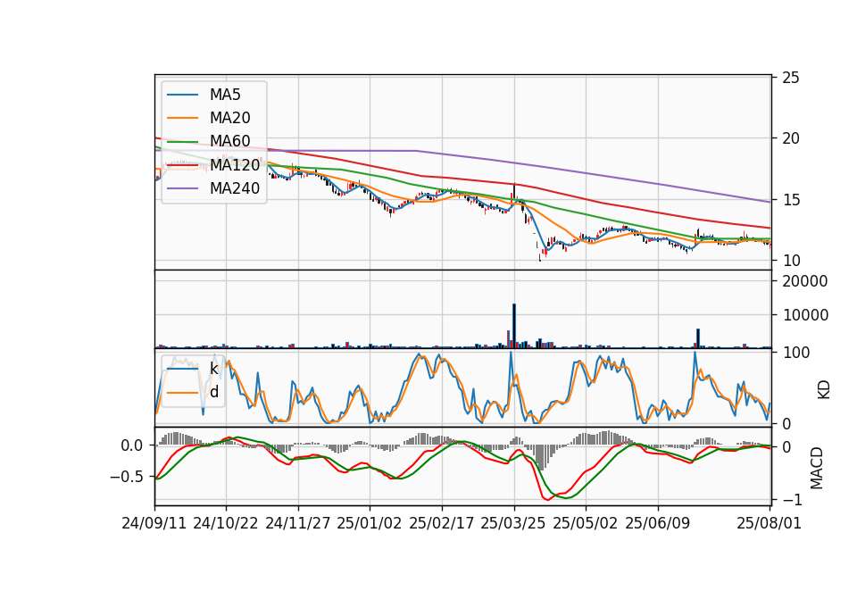Click the MACD left axis value −0.5
The width and height of the screenshot is (857, 616).
(127, 477)
